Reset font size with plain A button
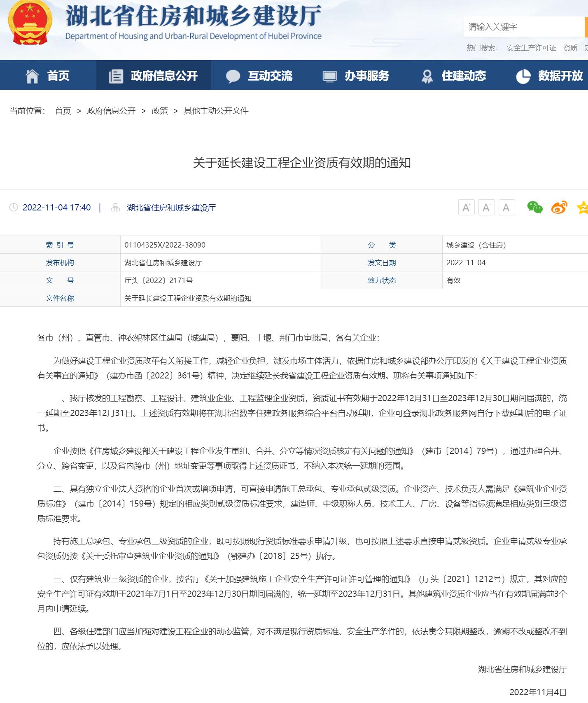588x703 pixels. click(x=506, y=207)
